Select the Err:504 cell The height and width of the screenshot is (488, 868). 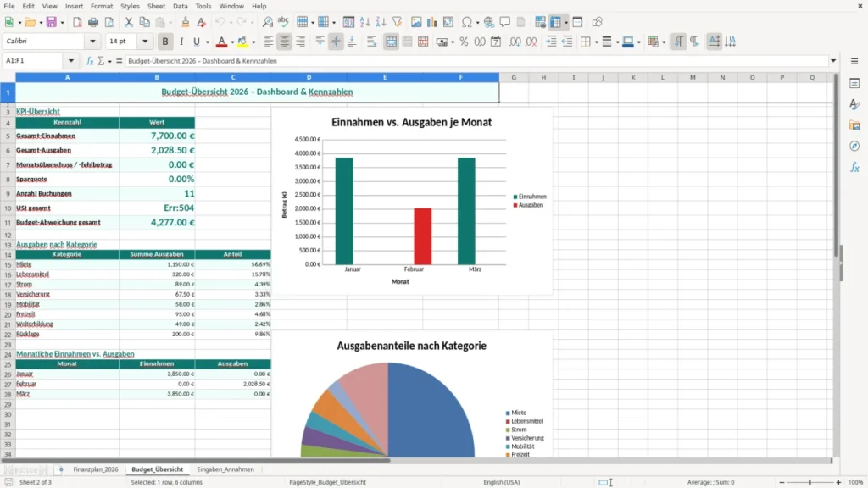coord(157,208)
